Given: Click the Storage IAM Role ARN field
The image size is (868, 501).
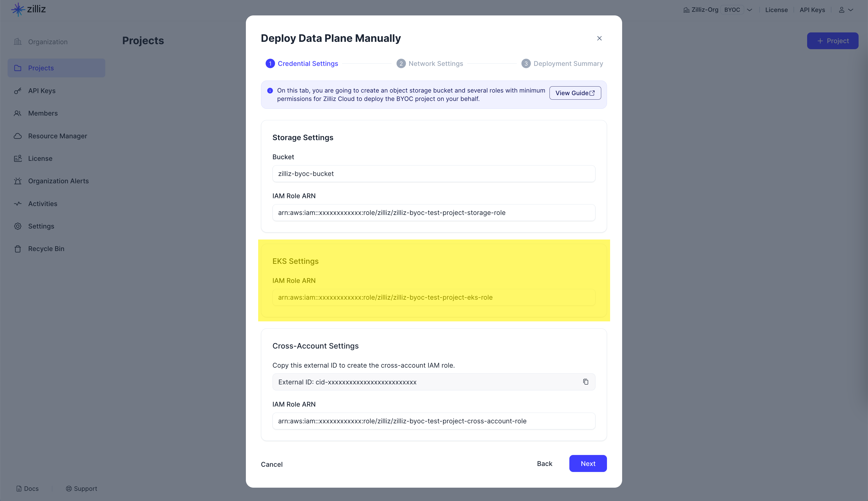Looking at the screenshot, I should coord(433,212).
